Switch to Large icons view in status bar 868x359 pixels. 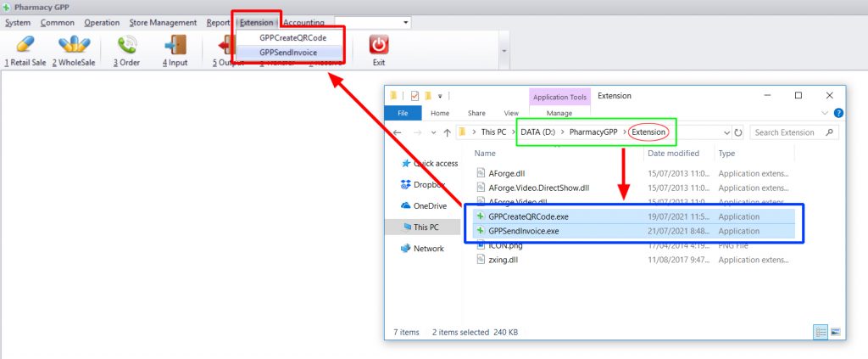(835, 333)
